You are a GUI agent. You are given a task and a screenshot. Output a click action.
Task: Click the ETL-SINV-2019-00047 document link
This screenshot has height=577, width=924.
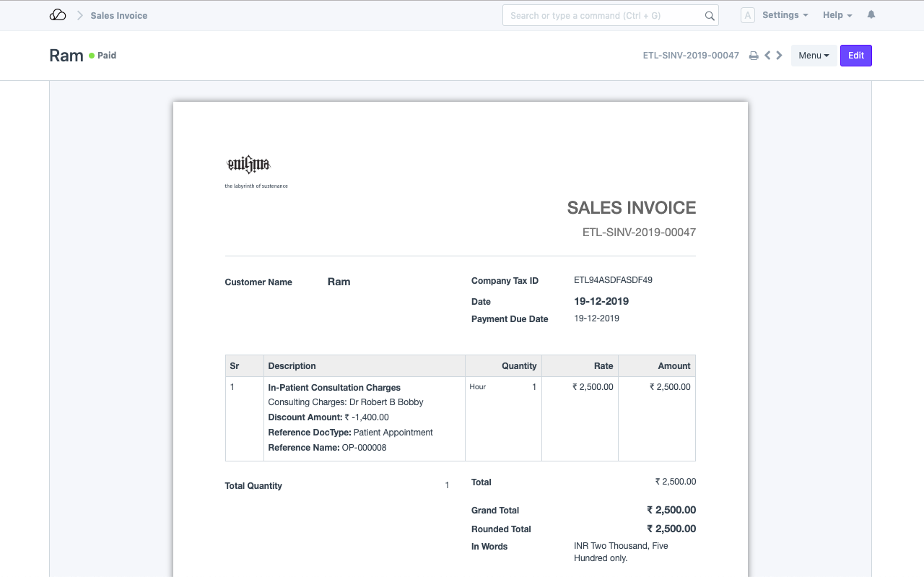point(691,55)
